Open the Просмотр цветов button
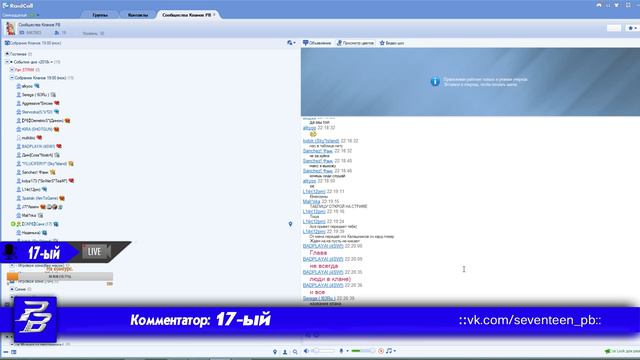Screen dimensions: 640x360 (355, 43)
